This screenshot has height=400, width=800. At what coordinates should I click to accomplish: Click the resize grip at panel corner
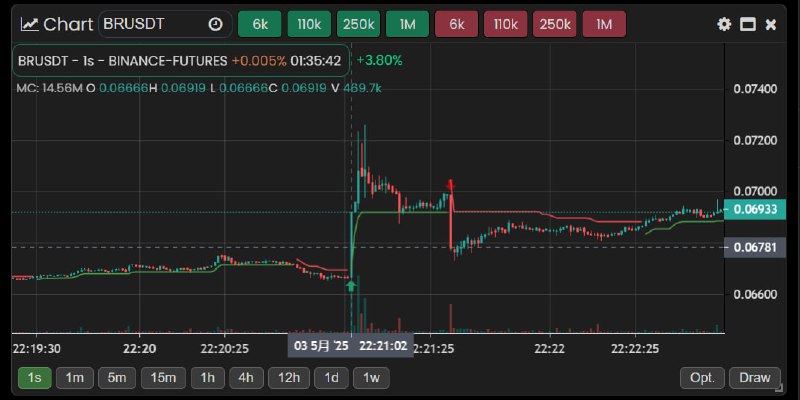pyautogui.click(x=779, y=387)
